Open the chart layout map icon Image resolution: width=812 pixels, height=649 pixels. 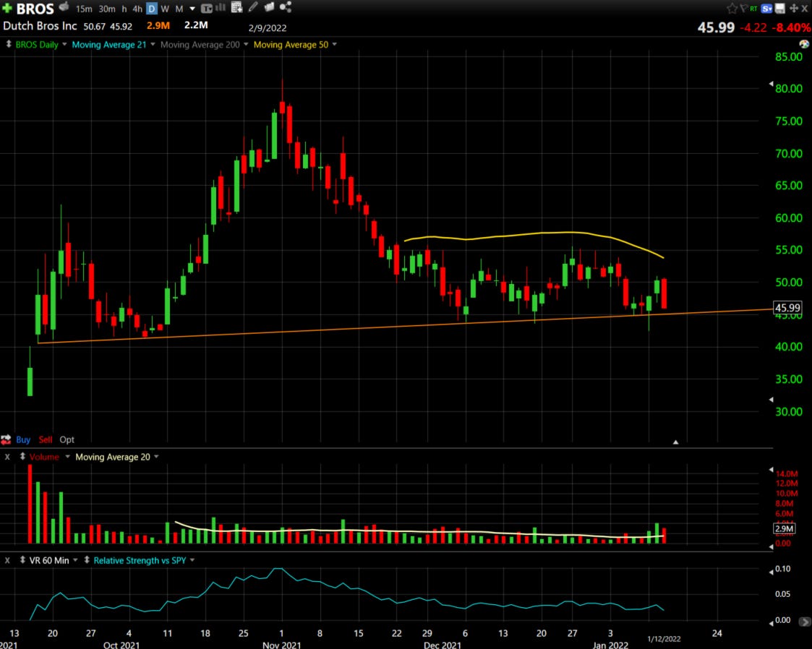coord(269,7)
